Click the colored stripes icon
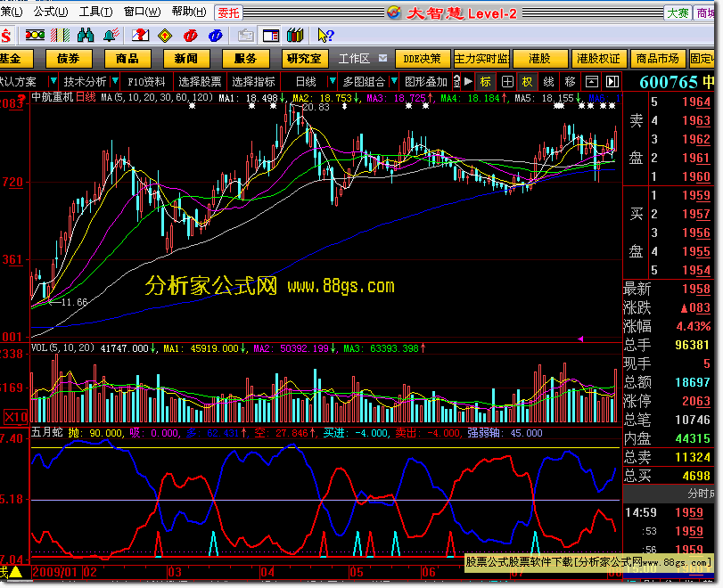This screenshot has height=588, width=723. [x=60, y=35]
